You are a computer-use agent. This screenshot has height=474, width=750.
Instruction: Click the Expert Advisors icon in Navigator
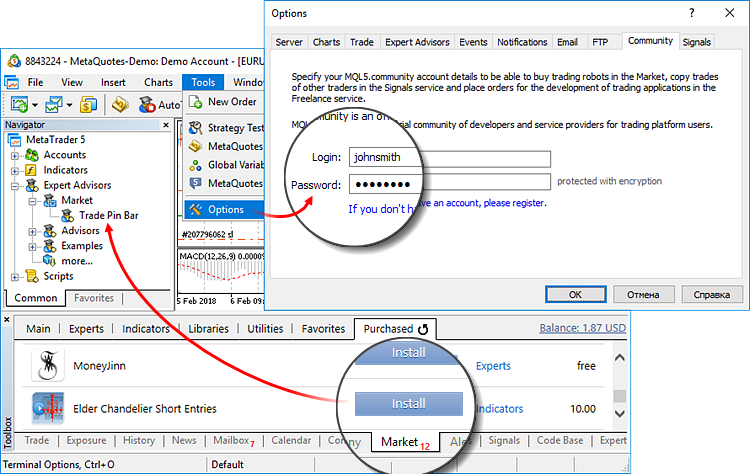(x=32, y=185)
